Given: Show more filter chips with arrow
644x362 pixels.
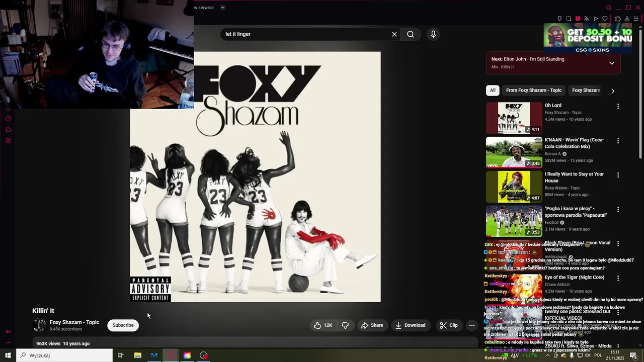Looking at the screenshot, I should coord(613,91).
